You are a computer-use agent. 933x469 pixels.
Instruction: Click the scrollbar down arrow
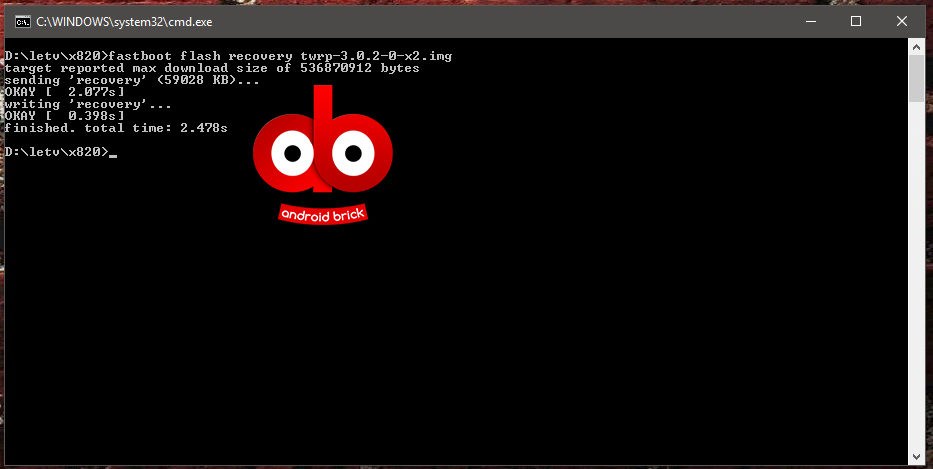[x=916, y=455]
